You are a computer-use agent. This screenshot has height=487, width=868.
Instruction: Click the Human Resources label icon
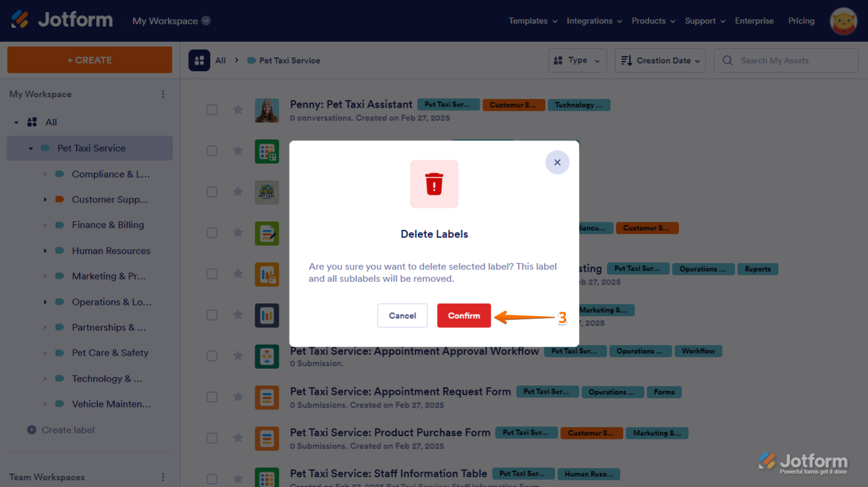pos(60,250)
